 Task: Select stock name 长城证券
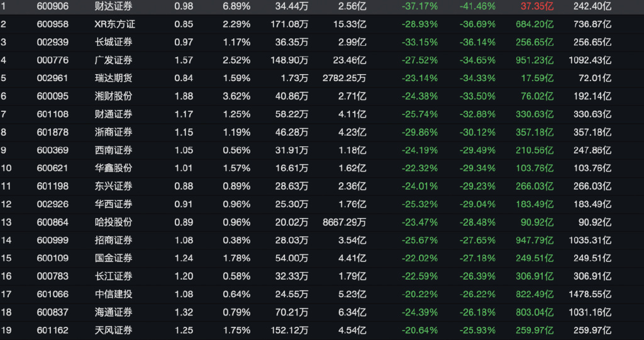pyautogui.click(x=113, y=42)
